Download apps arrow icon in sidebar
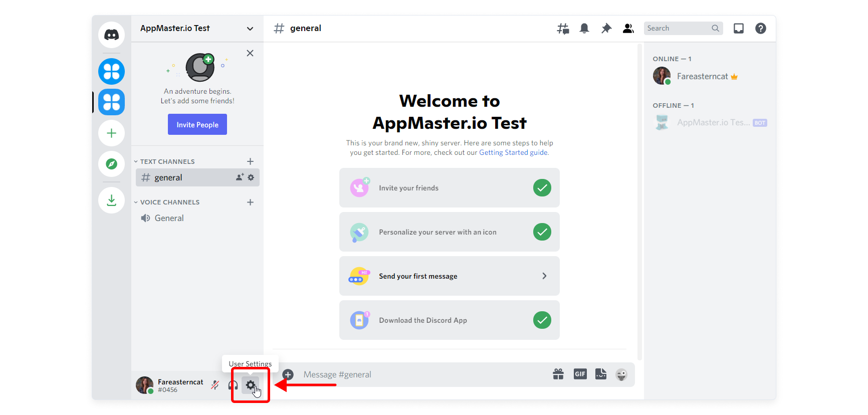Image resolution: width=868 pixels, height=415 pixels. pyautogui.click(x=111, y=200)
